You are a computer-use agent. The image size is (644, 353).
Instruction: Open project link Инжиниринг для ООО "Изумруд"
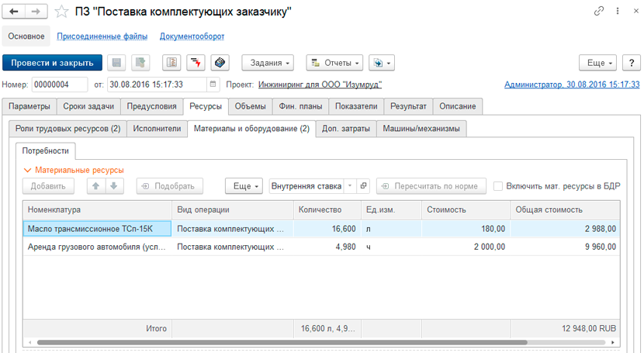(320, 85)
